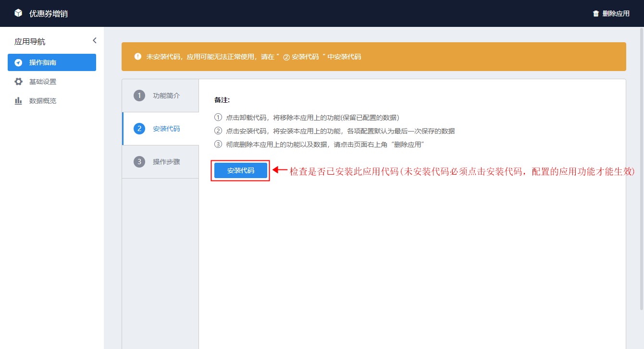Delete the app via 删除应用 link
The image size is (644, 349).
coord(611,13)
